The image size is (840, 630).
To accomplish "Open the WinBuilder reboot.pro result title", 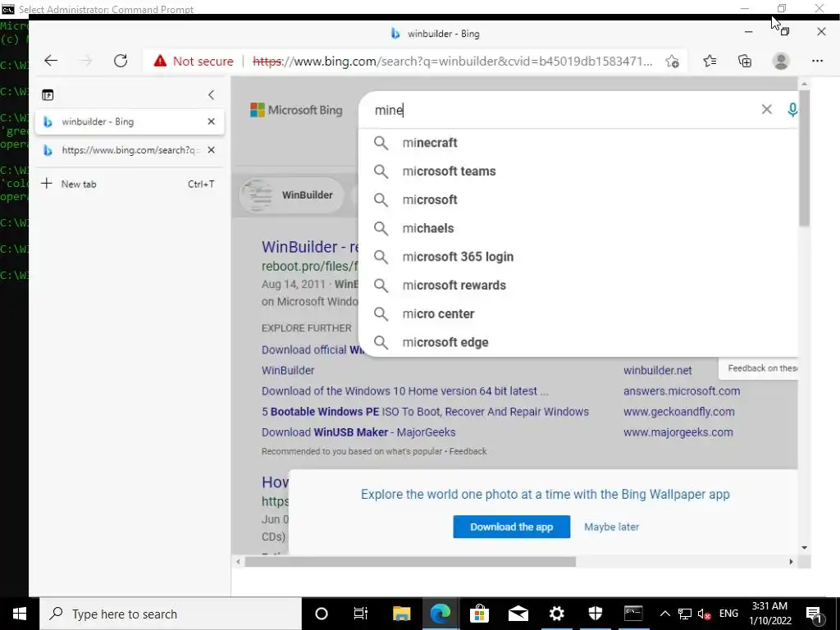I will point(309,247).
